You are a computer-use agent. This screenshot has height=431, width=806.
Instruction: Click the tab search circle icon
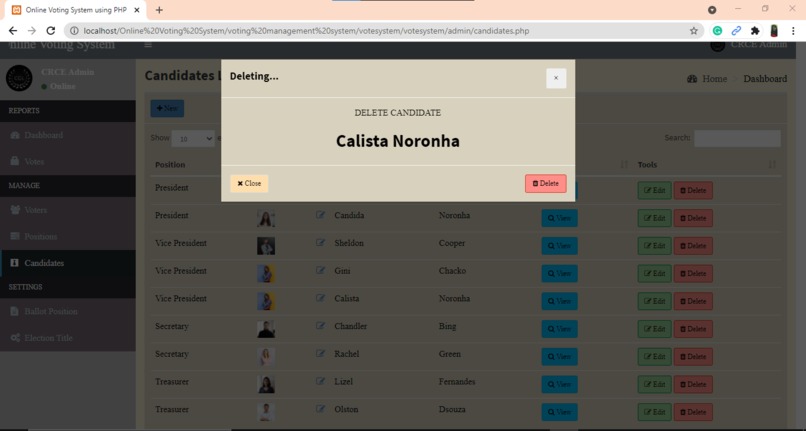712,9
